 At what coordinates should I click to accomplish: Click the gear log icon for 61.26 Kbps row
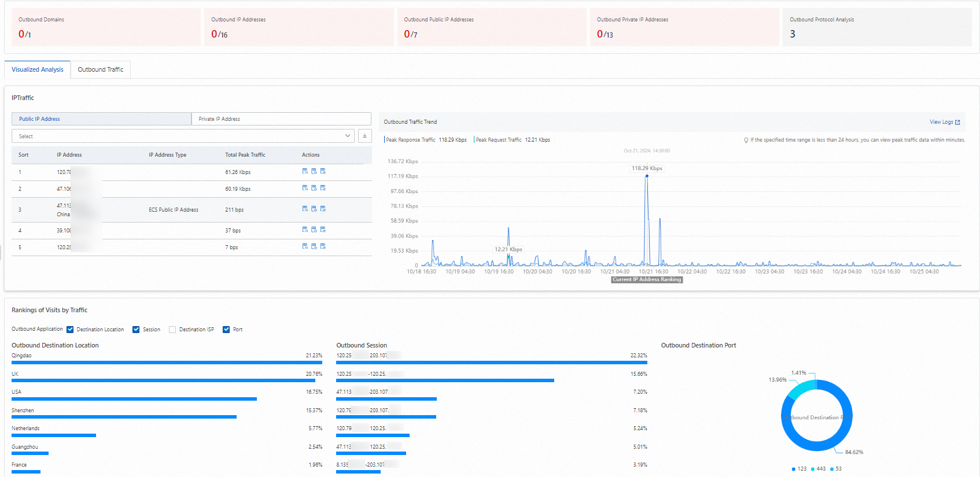(x=323, y=171)
